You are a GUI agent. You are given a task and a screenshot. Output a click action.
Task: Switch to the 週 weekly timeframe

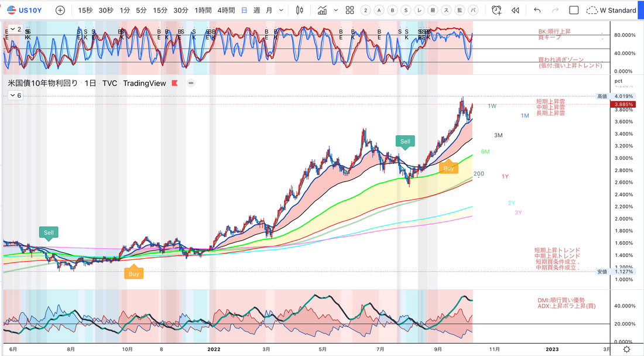256,10
